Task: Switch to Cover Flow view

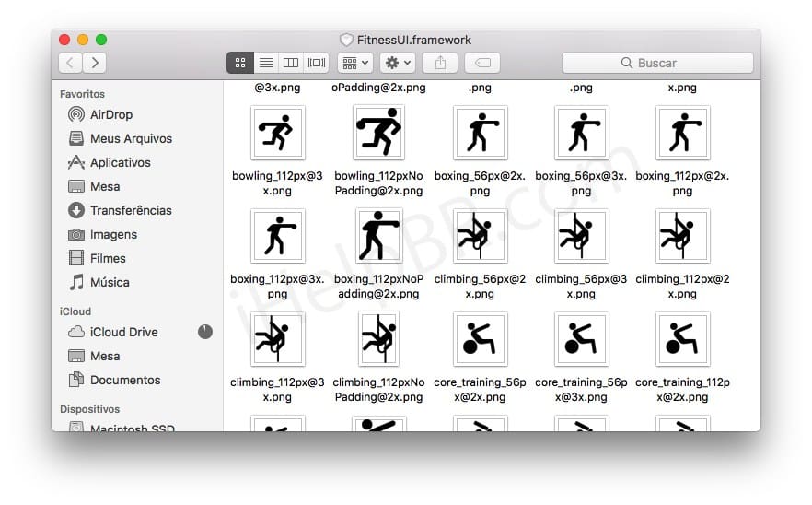Action: coord(317,63)
